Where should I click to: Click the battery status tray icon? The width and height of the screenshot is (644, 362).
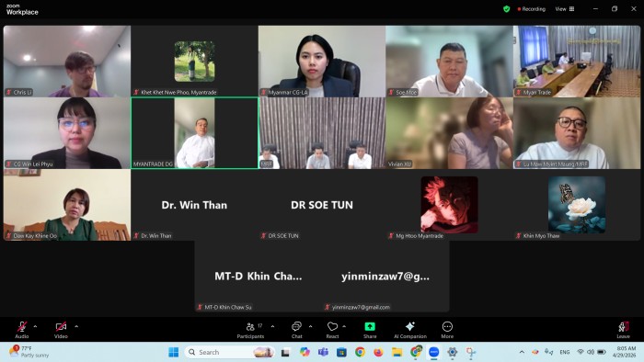click(x=602, y=352)
